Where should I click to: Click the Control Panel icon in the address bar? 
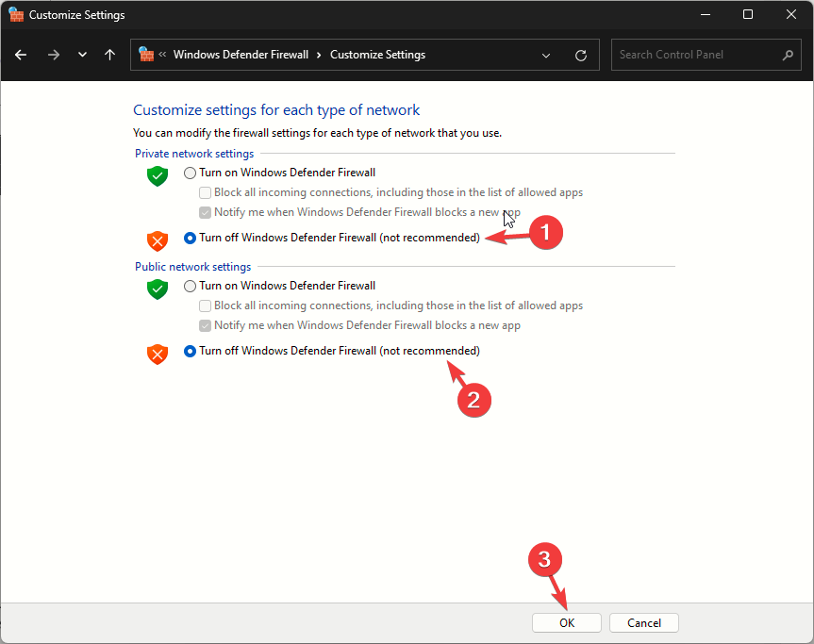click(147, 55)
